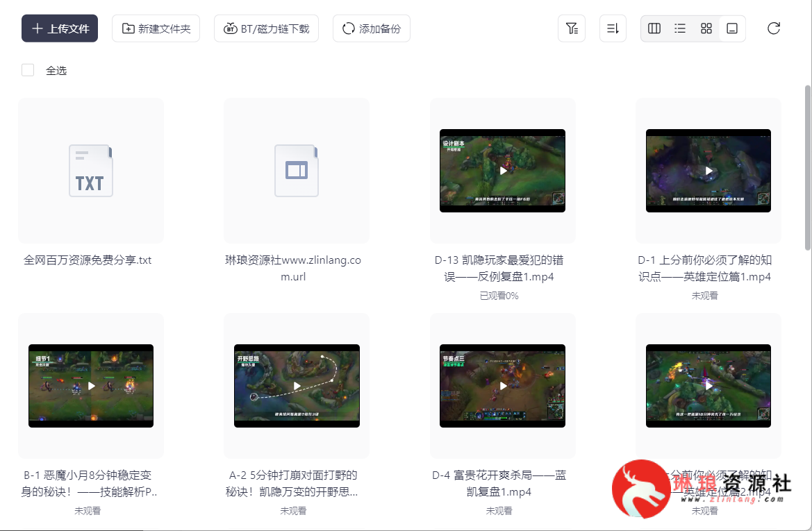This screenshot has height=531, width=812.
Task: Open file 全网百万资源免费分享.txt
Action: pos(88,260)
